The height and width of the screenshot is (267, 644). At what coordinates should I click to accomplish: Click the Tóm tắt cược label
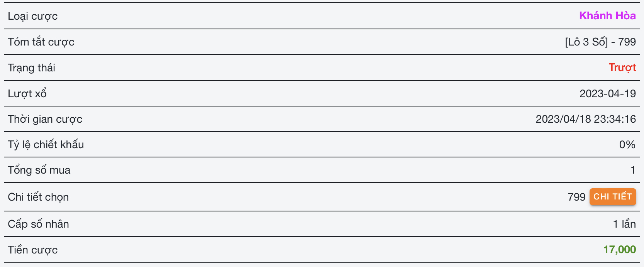coord(41,42)
